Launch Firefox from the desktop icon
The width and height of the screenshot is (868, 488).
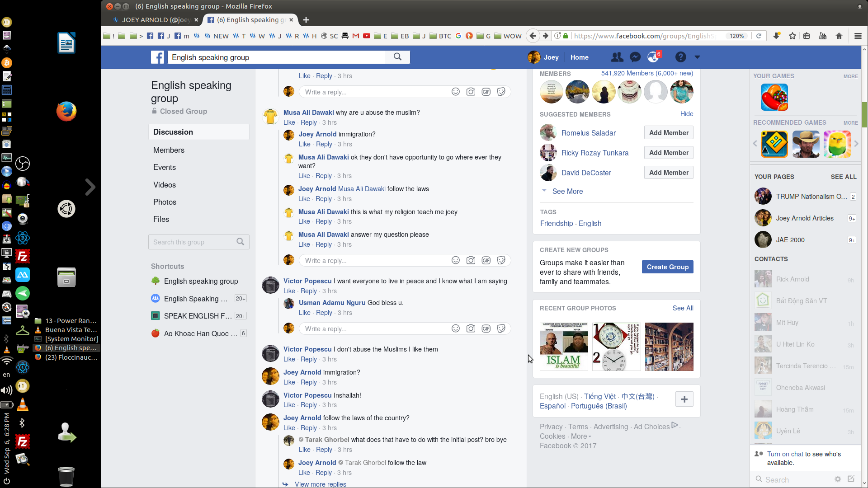pos(66,112)
